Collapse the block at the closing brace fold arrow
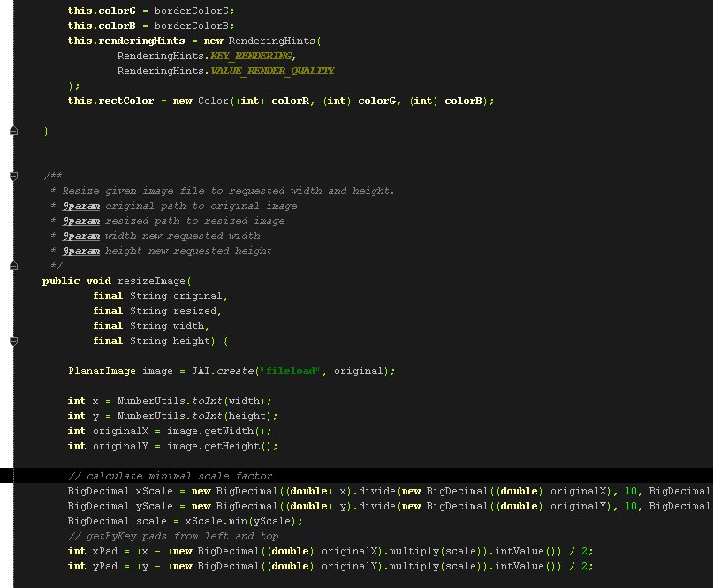The image size is (713, 588). coord(12,130)
